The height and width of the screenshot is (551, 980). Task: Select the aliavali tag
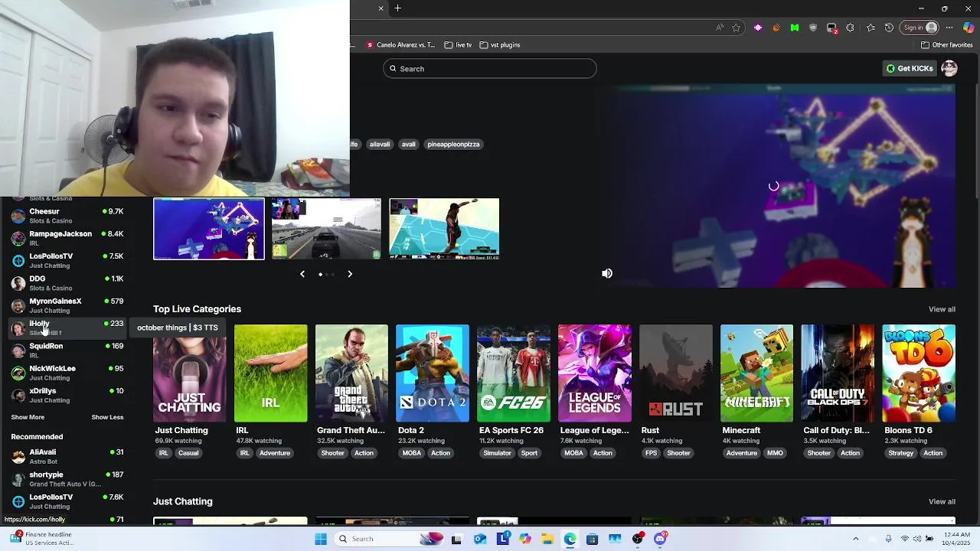pyautogui.click(x=380, y=144)
